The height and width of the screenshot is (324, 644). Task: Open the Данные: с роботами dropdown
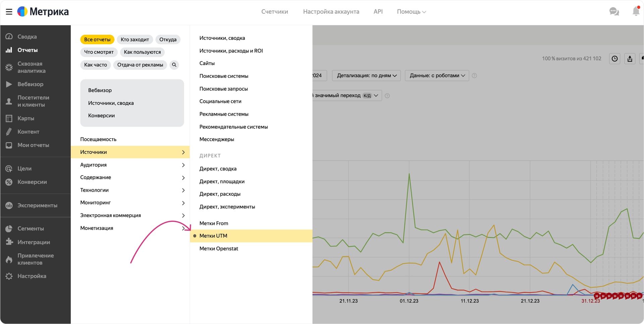click(x=437, y=76)
